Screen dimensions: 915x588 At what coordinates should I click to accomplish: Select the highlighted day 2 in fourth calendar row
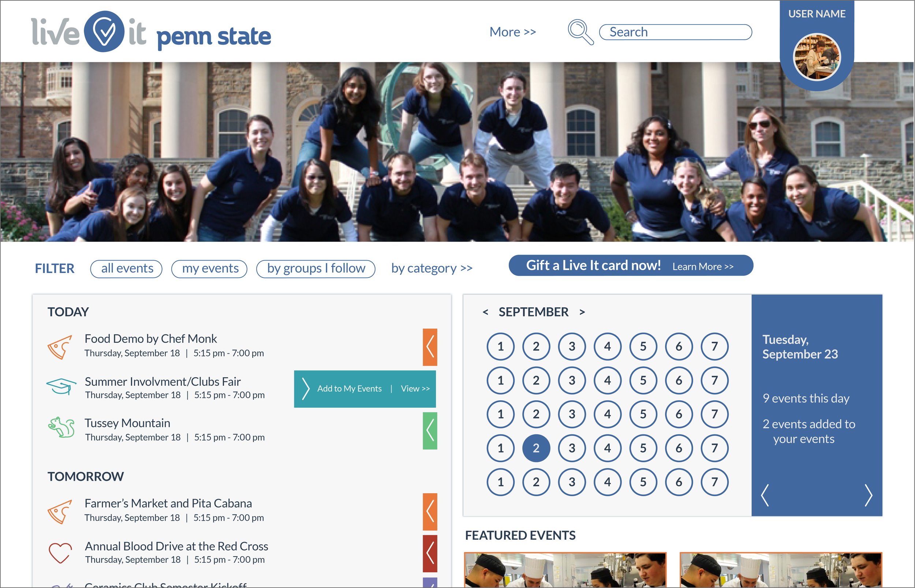point(536,448)
